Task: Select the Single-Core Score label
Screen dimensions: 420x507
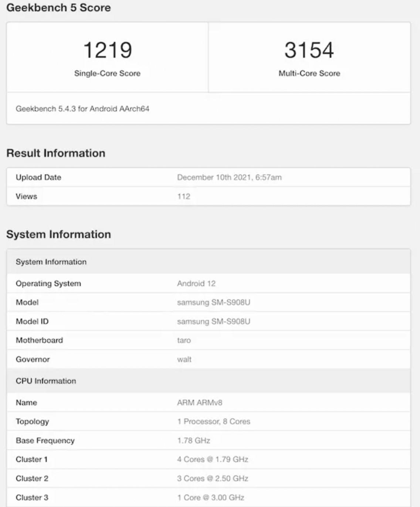Action: (x=107, y=73)
